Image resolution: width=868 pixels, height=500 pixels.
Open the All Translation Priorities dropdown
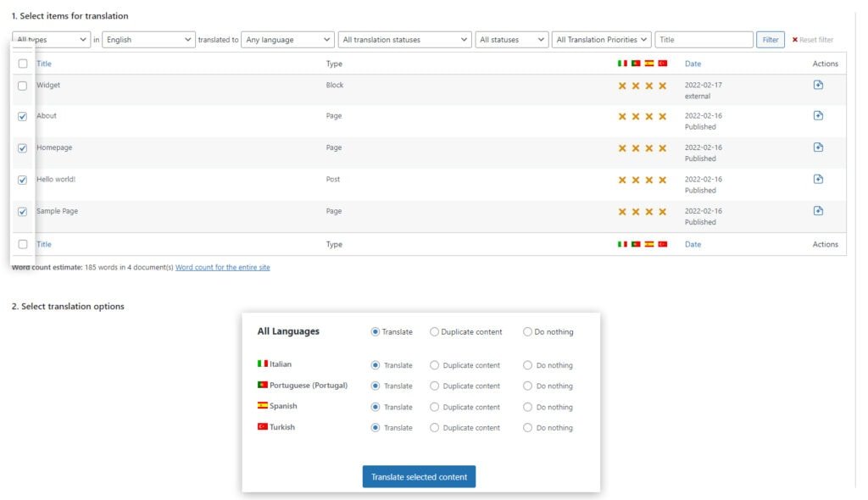[602, 40]
